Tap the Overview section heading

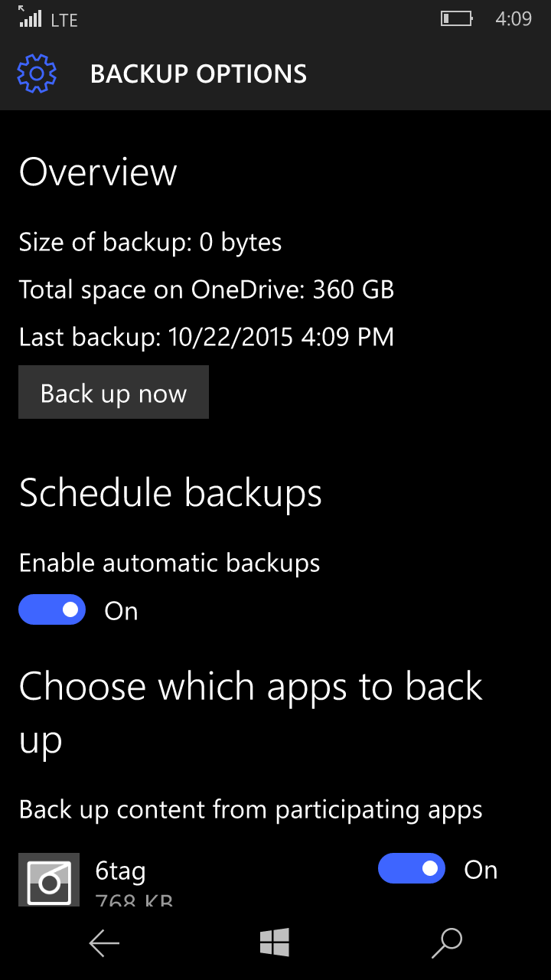coord(98,172)
